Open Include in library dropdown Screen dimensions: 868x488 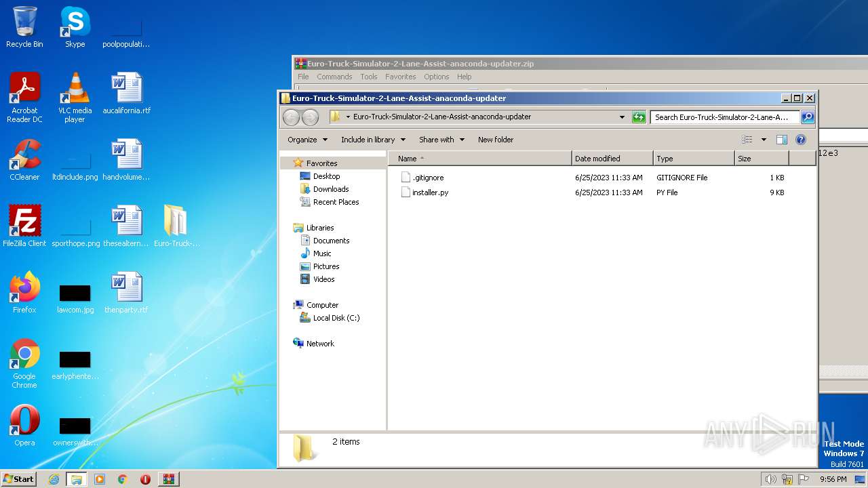(x=373, y=140)
